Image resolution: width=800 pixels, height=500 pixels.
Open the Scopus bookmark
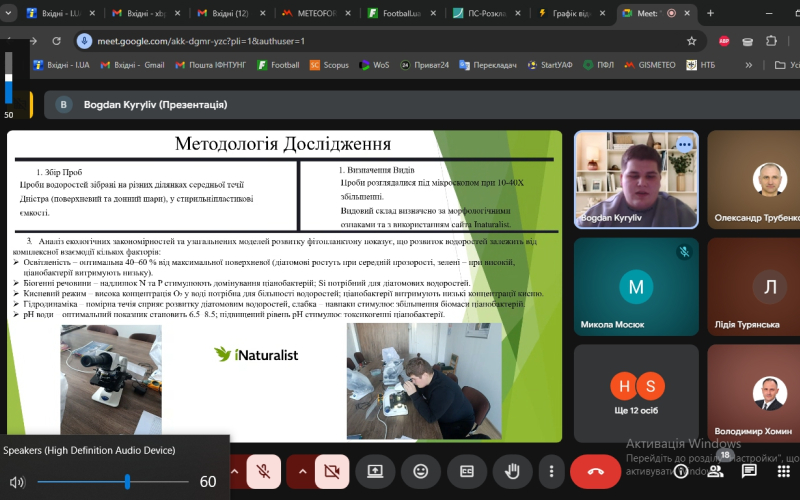click(x=329, y=65)
